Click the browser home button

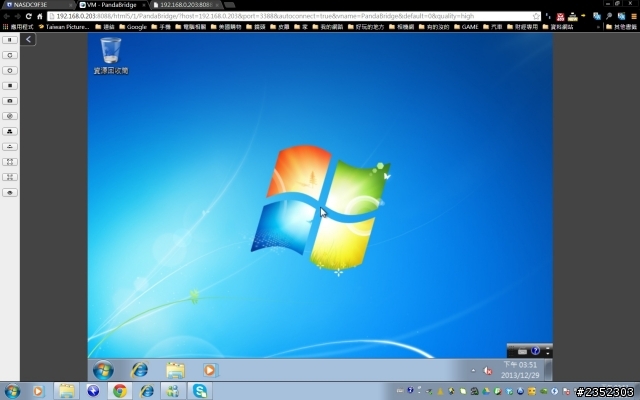coord(40,16)
